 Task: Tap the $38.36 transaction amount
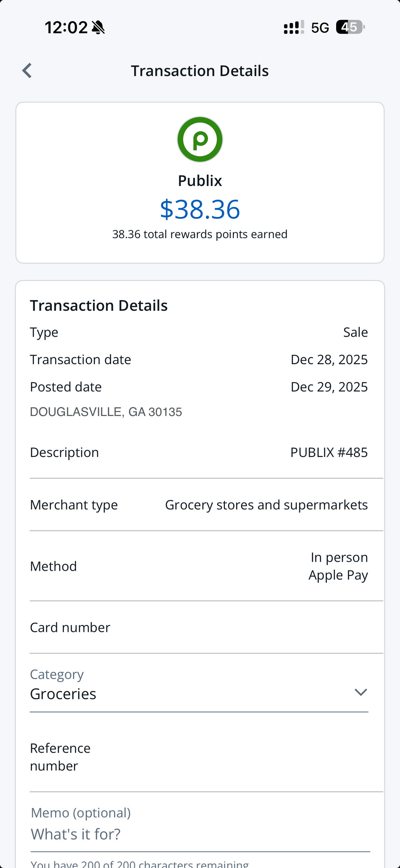pyautogui.click(x=200, y=209)
